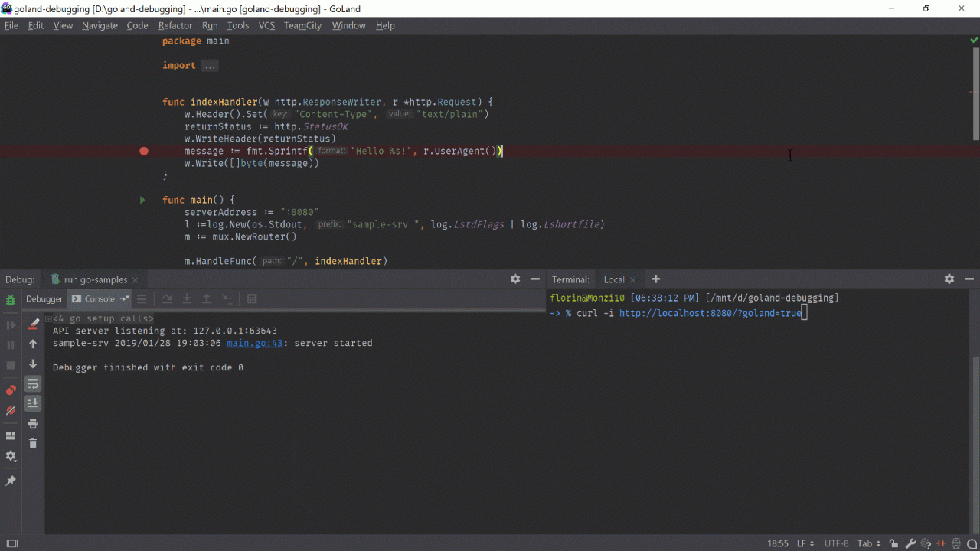Click cursor position 18:55 in status bar
The width and height of the screenshot is (980, 551).
click(778, 543)
